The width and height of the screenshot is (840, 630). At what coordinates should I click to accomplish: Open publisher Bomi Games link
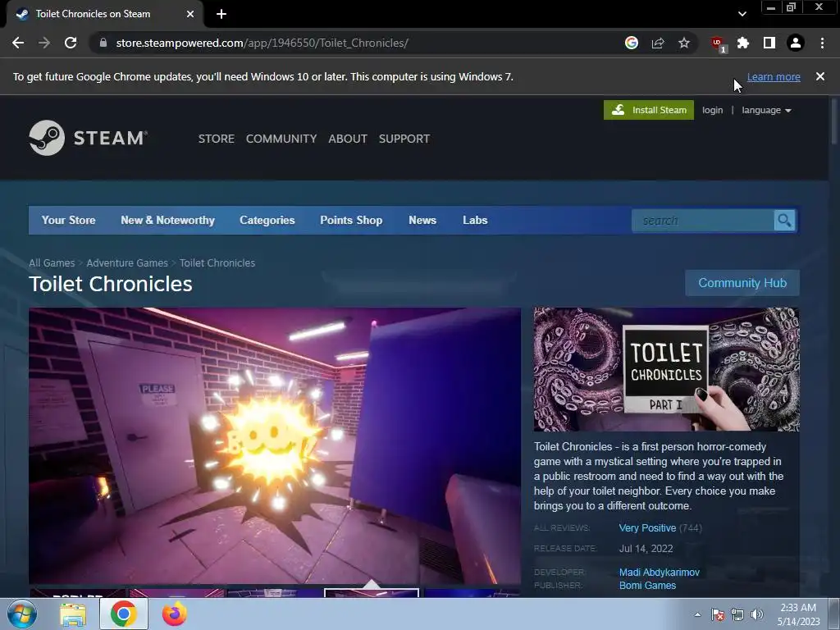(x=647, y=586)
